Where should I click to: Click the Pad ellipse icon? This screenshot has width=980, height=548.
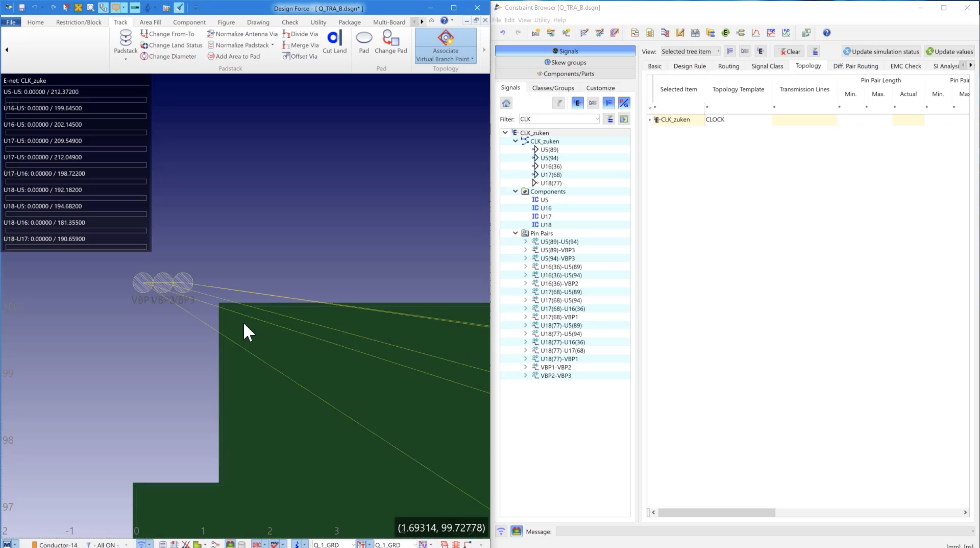364,38
